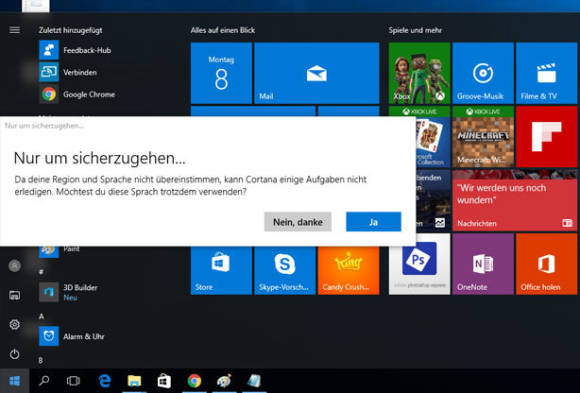Open Feedback-Hub from recently added
The width and height of the screenshot is (580, 393).
point(75,50)
